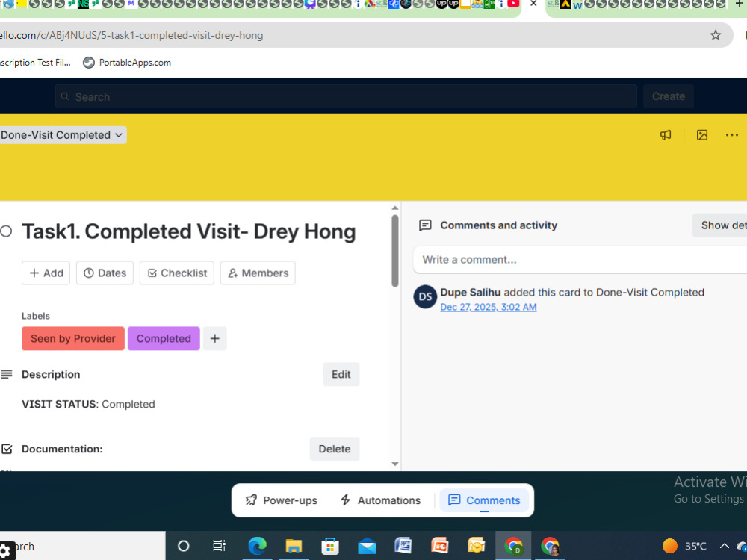Select the Completed purple label
This screenshot has height=560, width=747.
(164, 338)
